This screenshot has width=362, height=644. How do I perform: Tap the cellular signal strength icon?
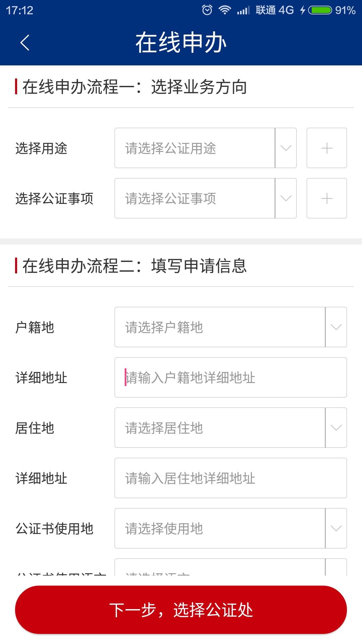[x=243, y=10]
